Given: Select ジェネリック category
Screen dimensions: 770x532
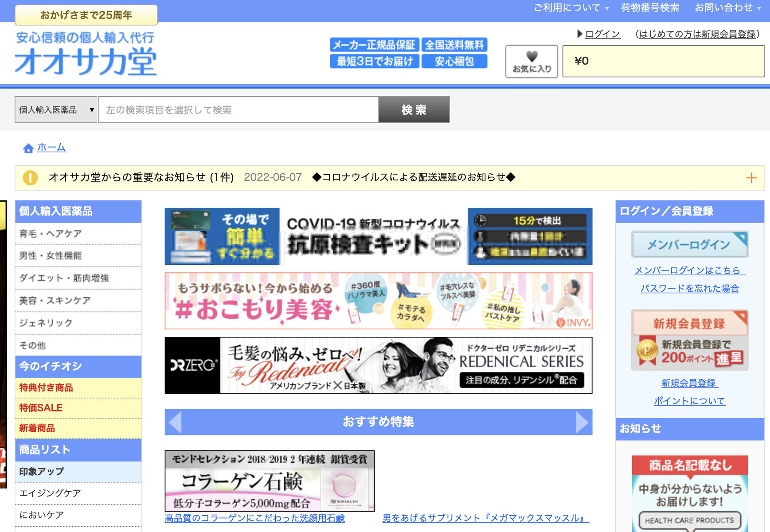Looking at the screenshot, I should pos(78,323).
